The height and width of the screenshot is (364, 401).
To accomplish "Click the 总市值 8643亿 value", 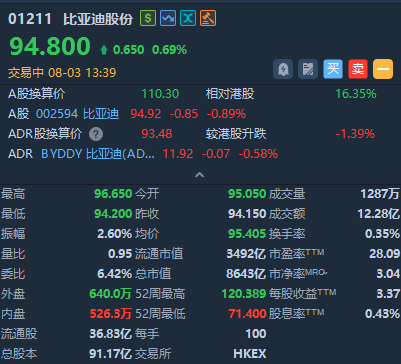I will (x=246, y=274).
